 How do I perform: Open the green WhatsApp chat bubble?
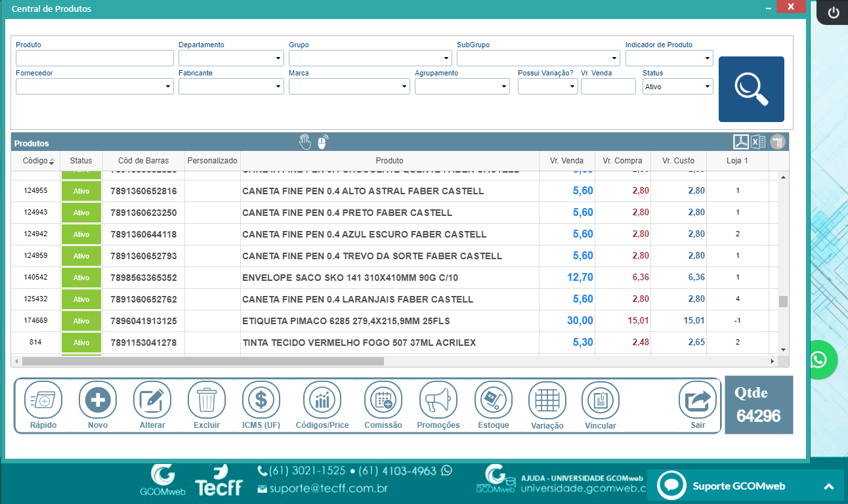tap(819, 360)
